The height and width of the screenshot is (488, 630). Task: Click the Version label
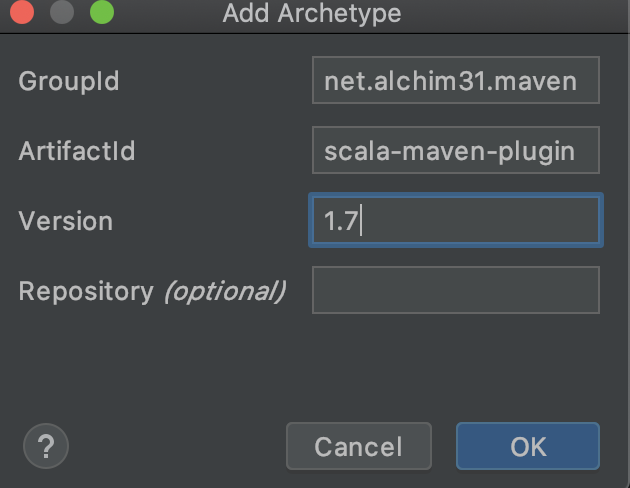(x=65, y=221)
